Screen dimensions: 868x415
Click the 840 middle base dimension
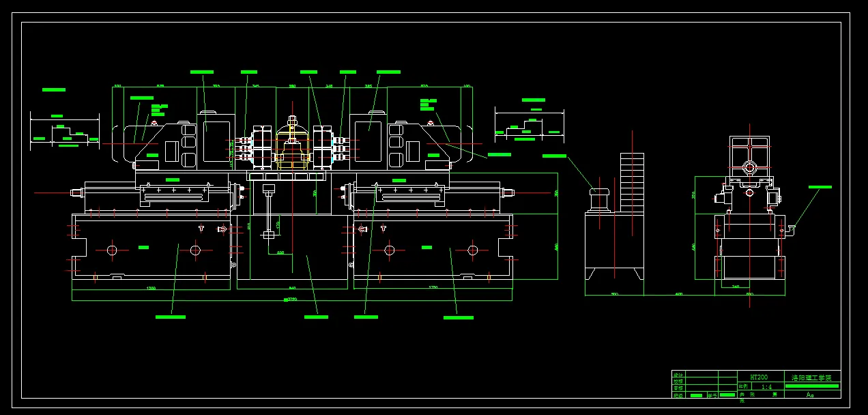[292, 288]
